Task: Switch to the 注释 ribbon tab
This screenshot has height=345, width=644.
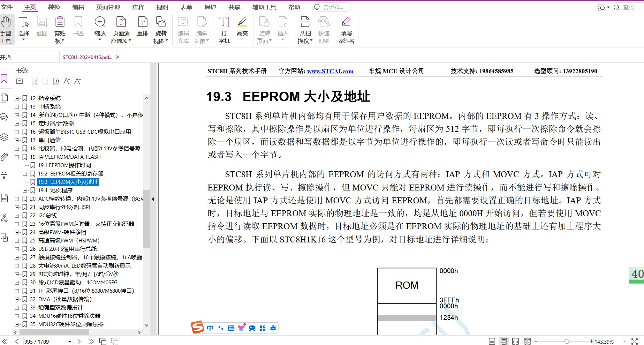Action: pos(138,7)
